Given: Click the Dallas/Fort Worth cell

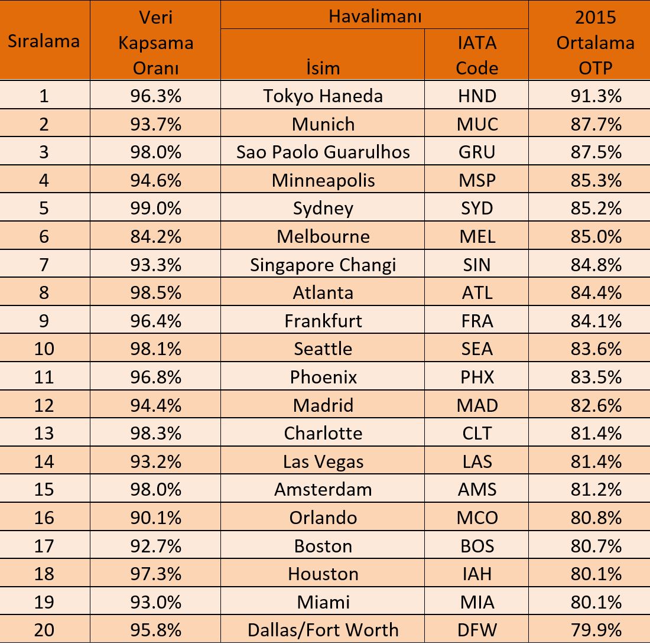Looking at the screenshot, I should [x=323, y=629].
